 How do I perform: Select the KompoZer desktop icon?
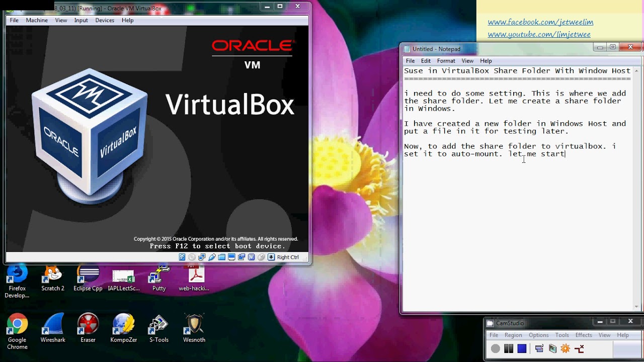(x=123, y=328)
